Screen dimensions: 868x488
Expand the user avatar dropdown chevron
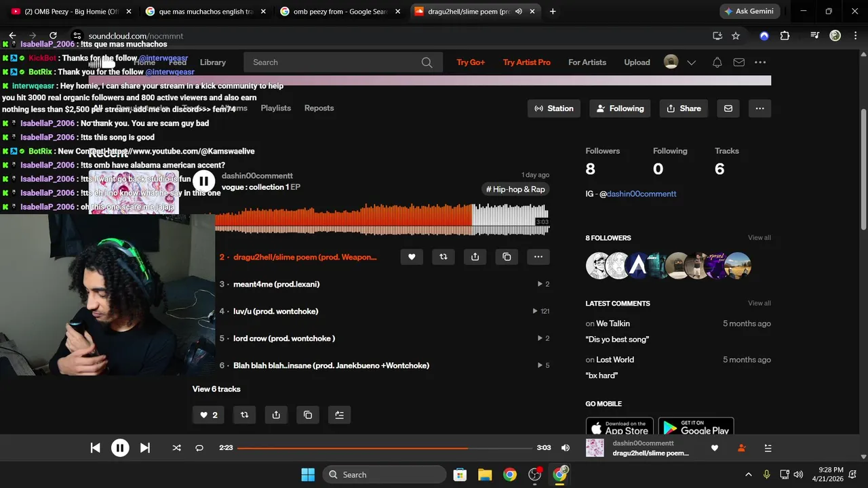tap(692, 62)
